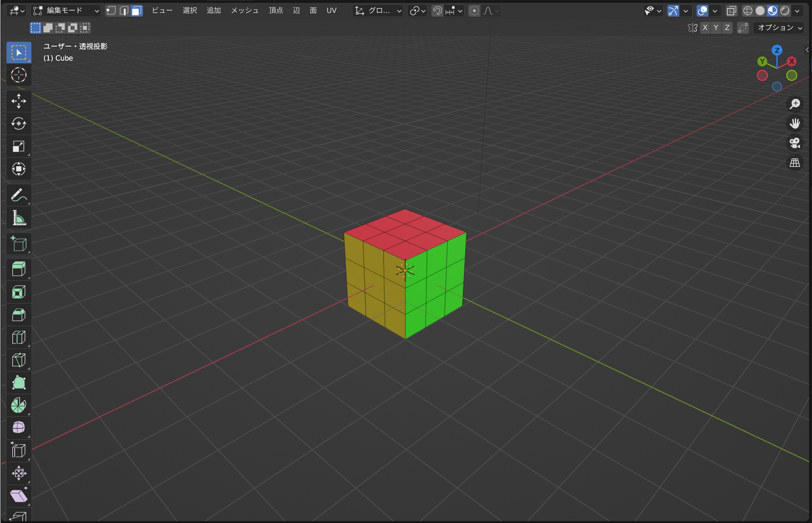This screenshot has width=812, height=523.
Task: Select the Select Box tool
Action: (19, 52)
